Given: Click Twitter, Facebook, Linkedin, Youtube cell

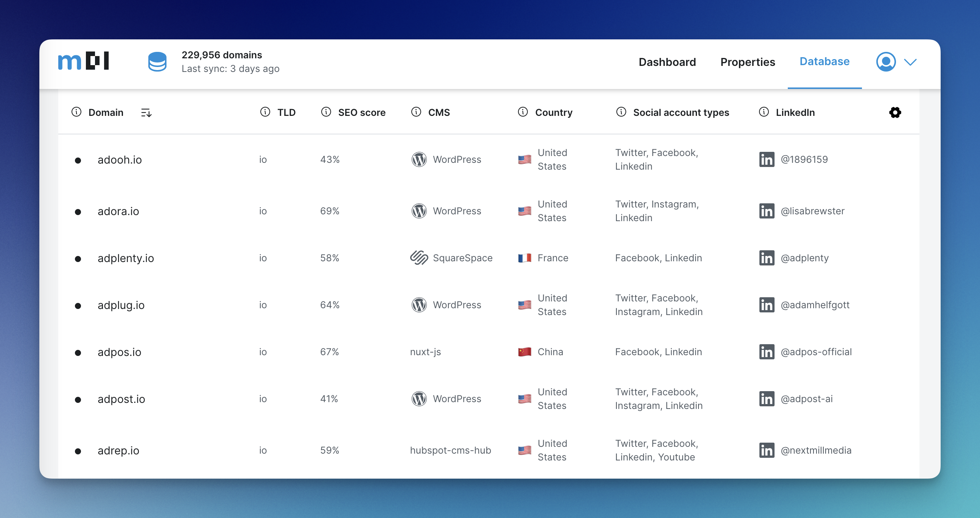Looking at the screenshot, I should (x=656, y=450).
